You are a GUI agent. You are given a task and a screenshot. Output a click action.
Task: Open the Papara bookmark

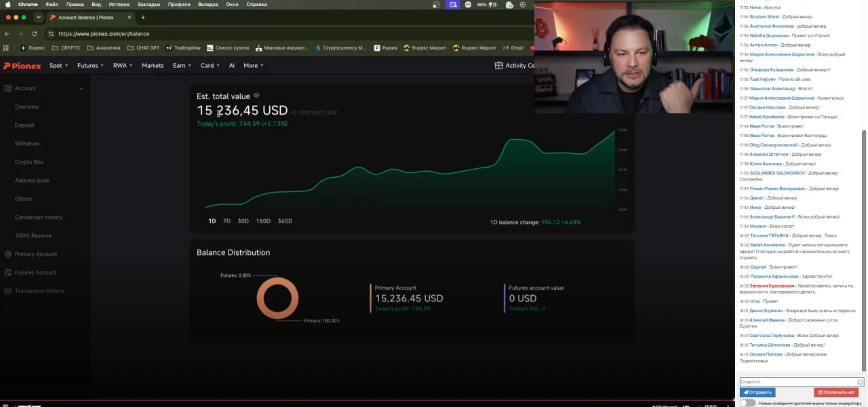click(385, 48)
